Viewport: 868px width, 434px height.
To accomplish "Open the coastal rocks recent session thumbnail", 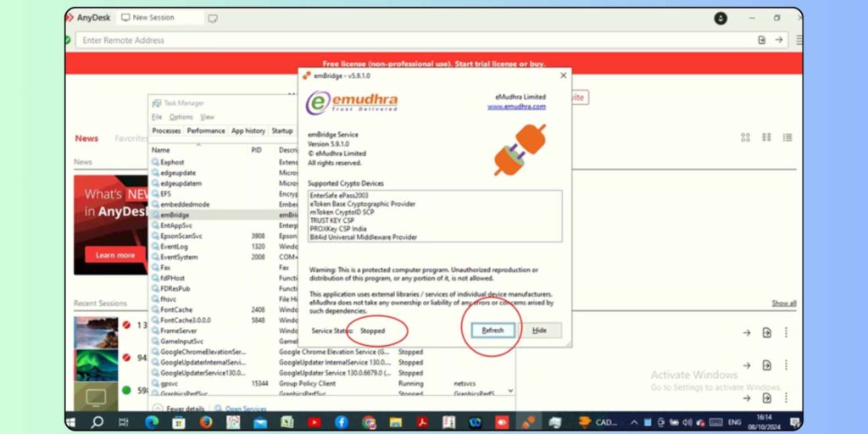I will click(x=96, y=332).
